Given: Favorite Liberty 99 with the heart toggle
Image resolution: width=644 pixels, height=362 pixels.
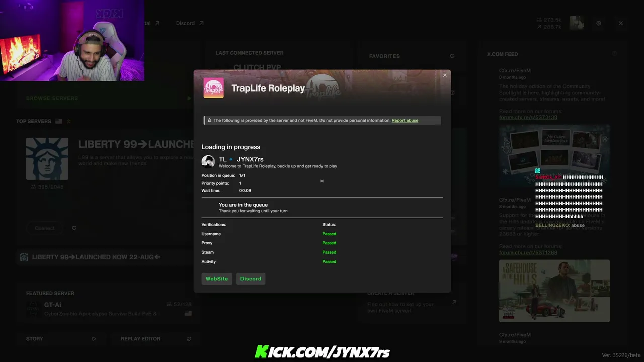Looking at the screenshot, I should pos(74,228).
